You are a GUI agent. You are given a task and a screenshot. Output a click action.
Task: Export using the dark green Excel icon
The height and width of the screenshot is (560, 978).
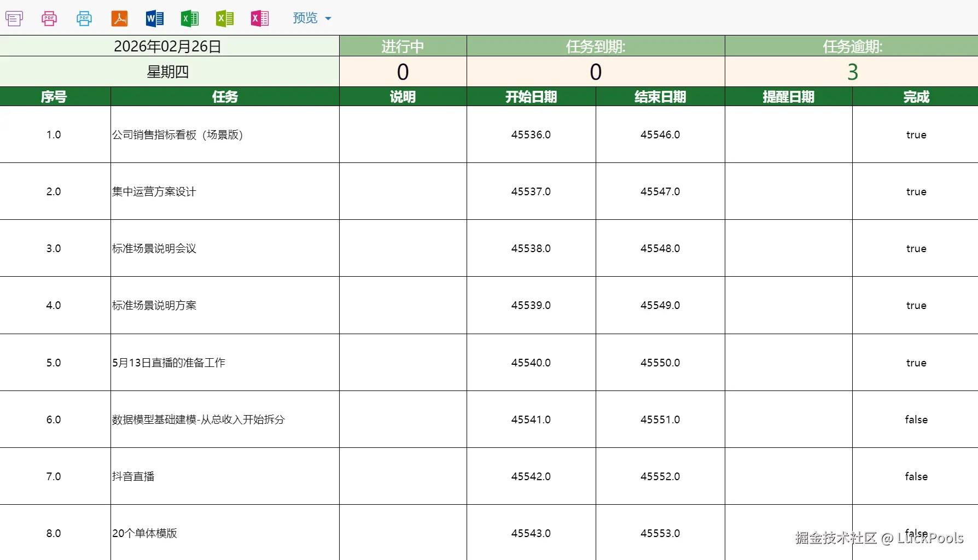pos(189,19)
